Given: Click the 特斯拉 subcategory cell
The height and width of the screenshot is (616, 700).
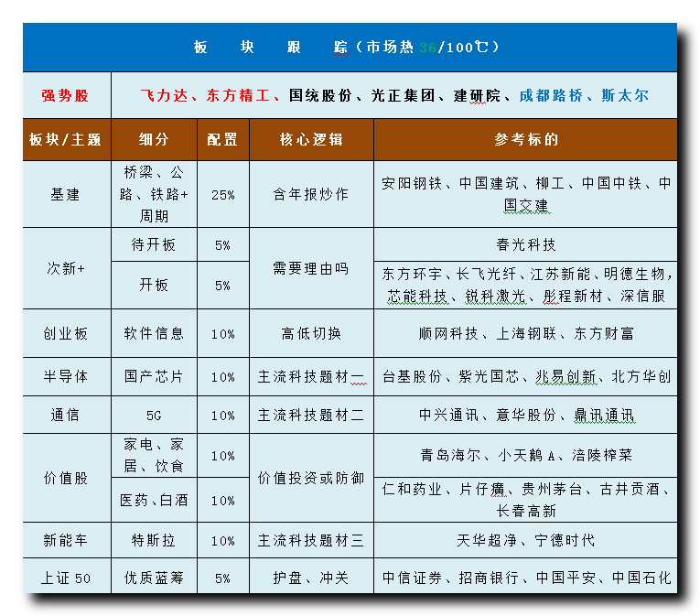Looking at the screenshot, I should tap(154, 541).
